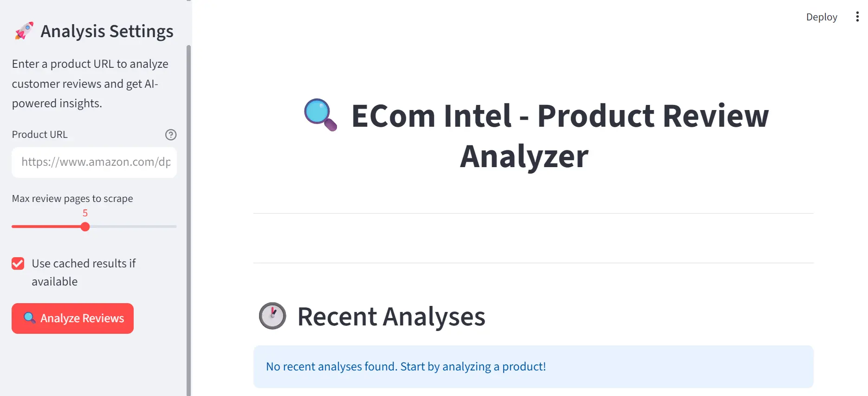This screenshot has width=868, height=396.
Task: Click the Product URL input field
Action: point(94,162)
